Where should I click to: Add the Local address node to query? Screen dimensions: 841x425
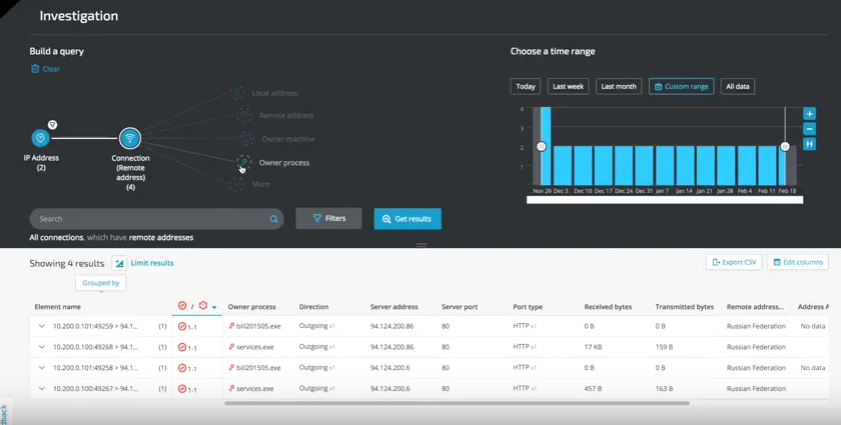coord(236,93)
